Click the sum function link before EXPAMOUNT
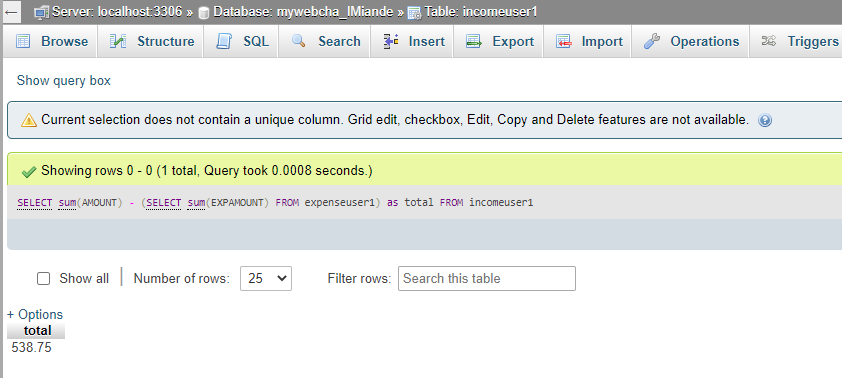Viewport: 842px width, 378px height. [197, 203]
